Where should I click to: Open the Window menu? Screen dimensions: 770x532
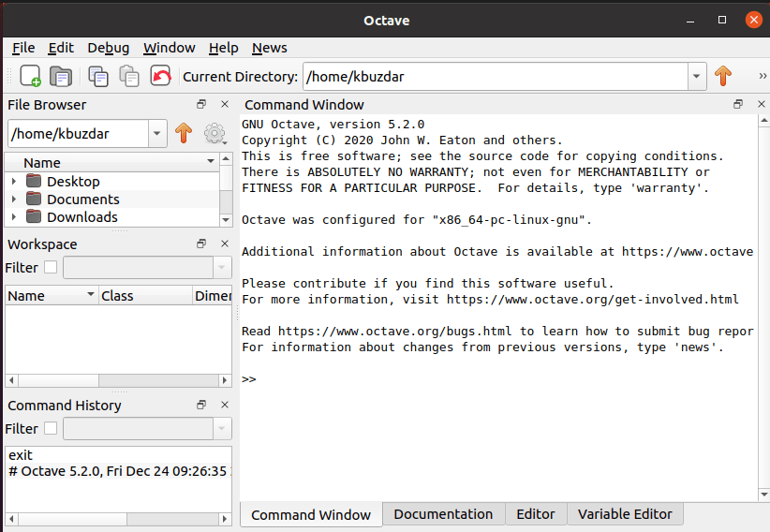tap(170, 48)
